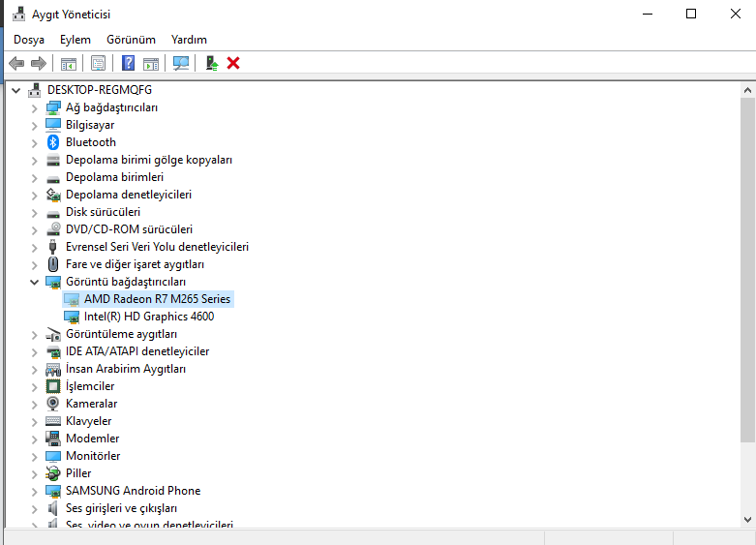Open the Görünüm menu
This screenshot has height=545, width=756.
(131, 40)
